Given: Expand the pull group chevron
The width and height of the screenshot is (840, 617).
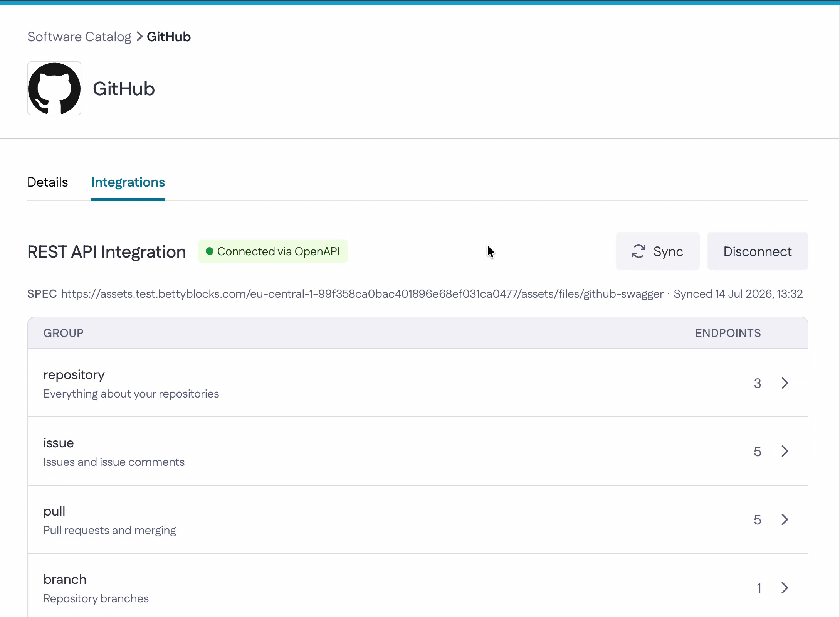Looking at the screenshot, I should pyautogui.click(x=785, y=519).
